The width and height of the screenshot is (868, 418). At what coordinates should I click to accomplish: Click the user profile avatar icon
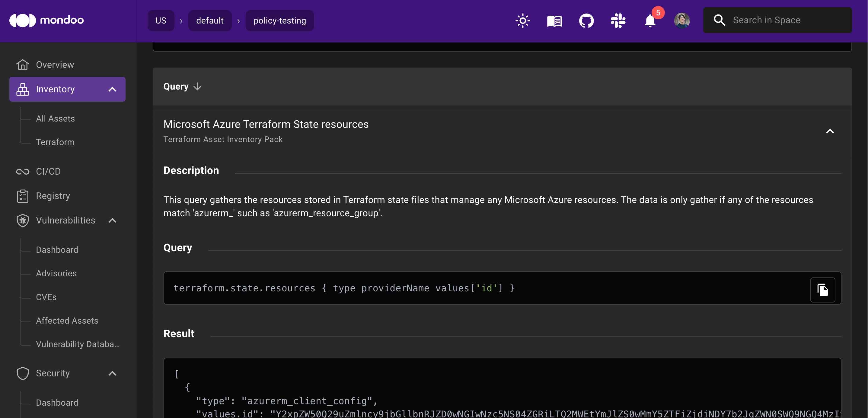click(681, 21)
